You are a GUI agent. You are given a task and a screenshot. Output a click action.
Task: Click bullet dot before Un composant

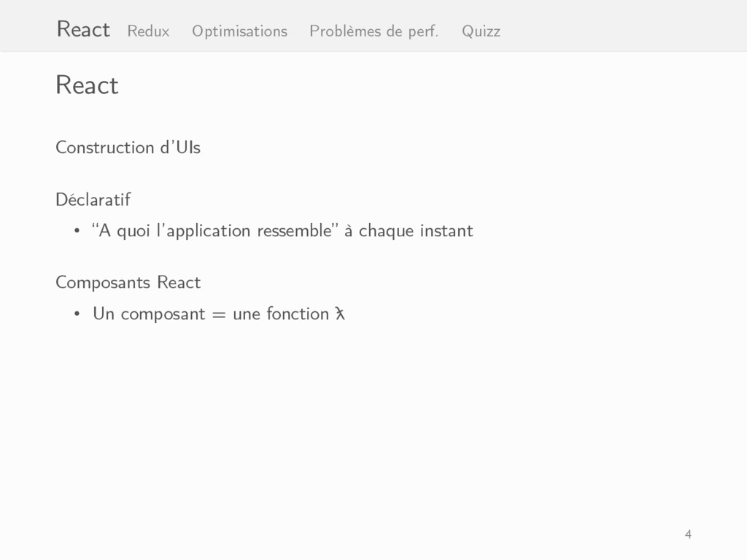77,314
